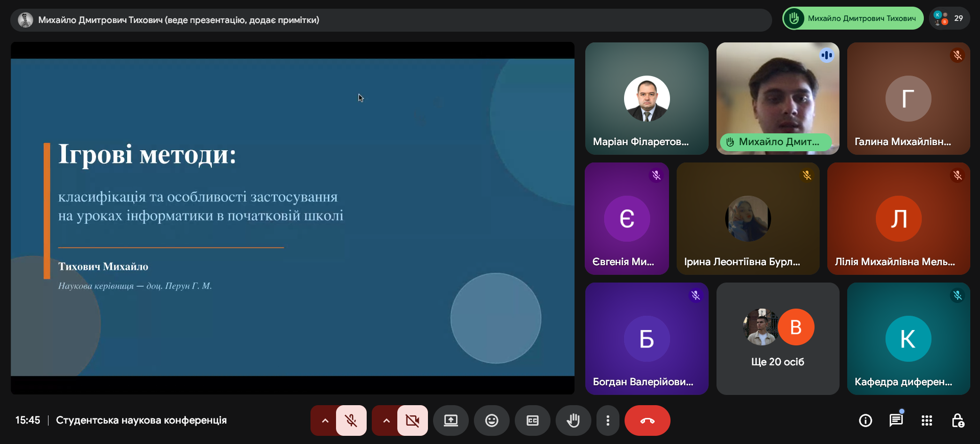
Task: Click the 15:45 clock in the bottom bar
Action: click(x=28, y=420)
